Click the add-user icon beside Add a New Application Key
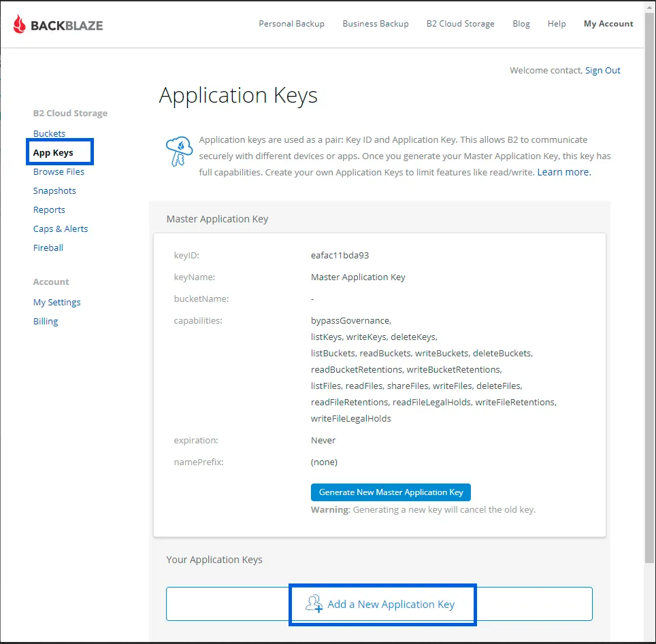 [314, 604]
